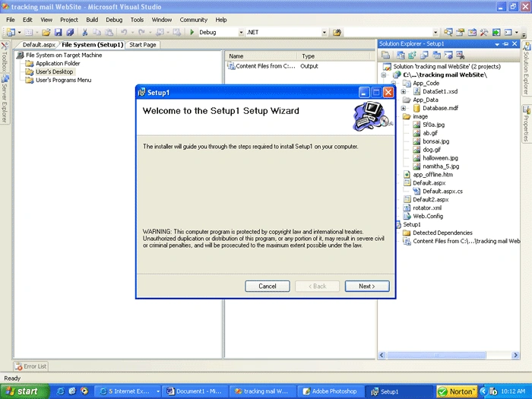Pin the Solution Explorer with Auto Hide
Viewport: 532px width, 399px height.
coord(505,44)
